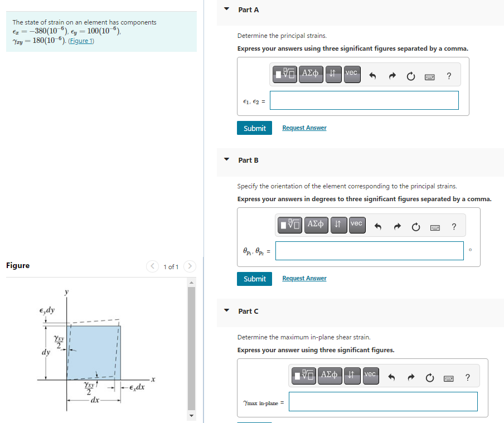Reset the Part A answer field
The width and height of the screenshot is (504, 423).
click(411, 76)
